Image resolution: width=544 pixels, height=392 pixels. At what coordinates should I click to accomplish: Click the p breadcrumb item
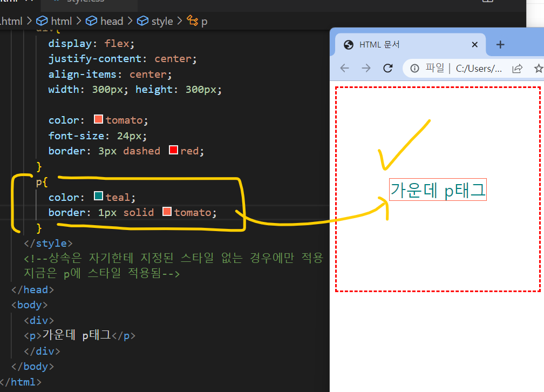tap(204, 22)
